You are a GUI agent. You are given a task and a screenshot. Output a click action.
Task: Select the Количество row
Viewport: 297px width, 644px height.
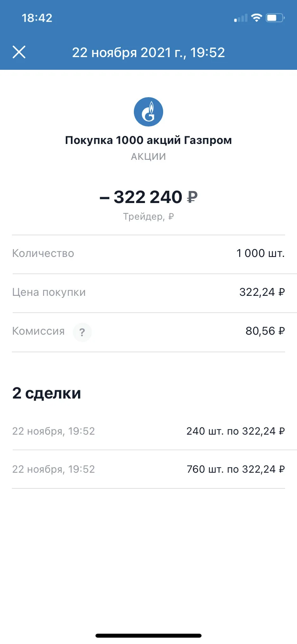click(148, 254)
